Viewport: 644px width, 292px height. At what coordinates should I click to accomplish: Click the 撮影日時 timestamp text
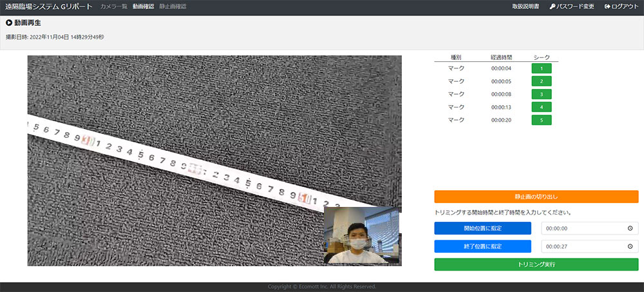(x=55, y=37)
